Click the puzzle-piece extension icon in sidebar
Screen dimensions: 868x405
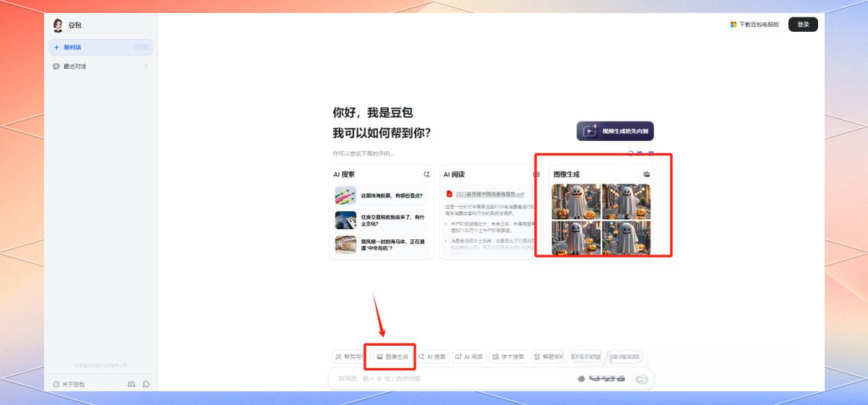(146, 384)
